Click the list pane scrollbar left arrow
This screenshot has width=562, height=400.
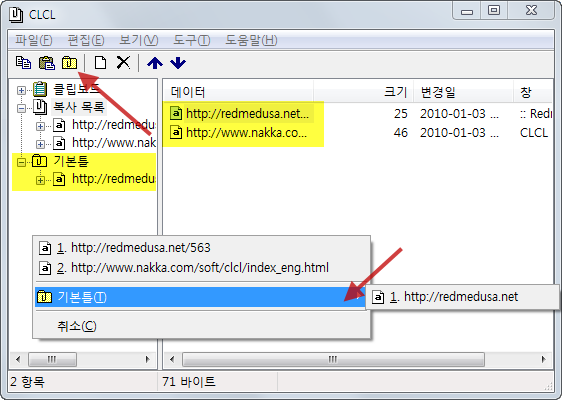point(172,359)
